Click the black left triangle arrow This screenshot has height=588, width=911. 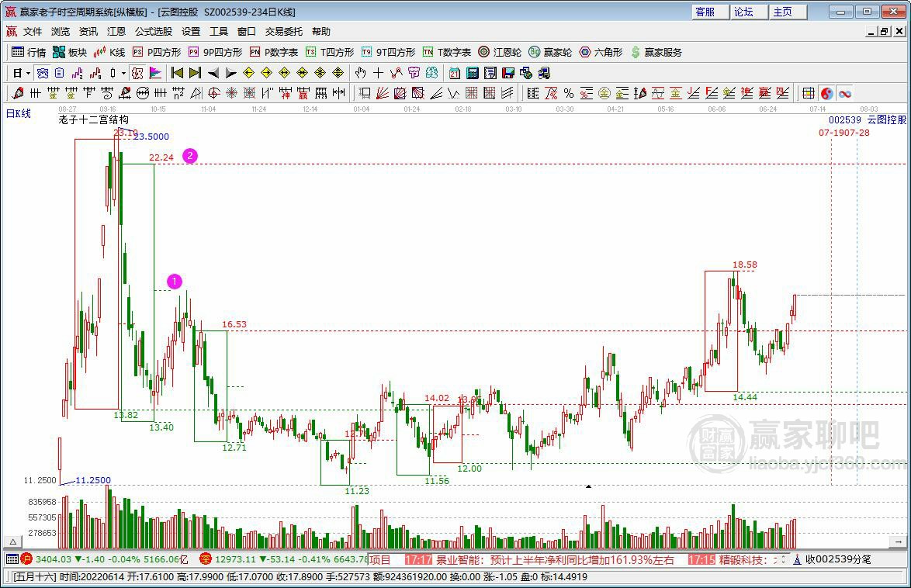(x=213, y=73)
